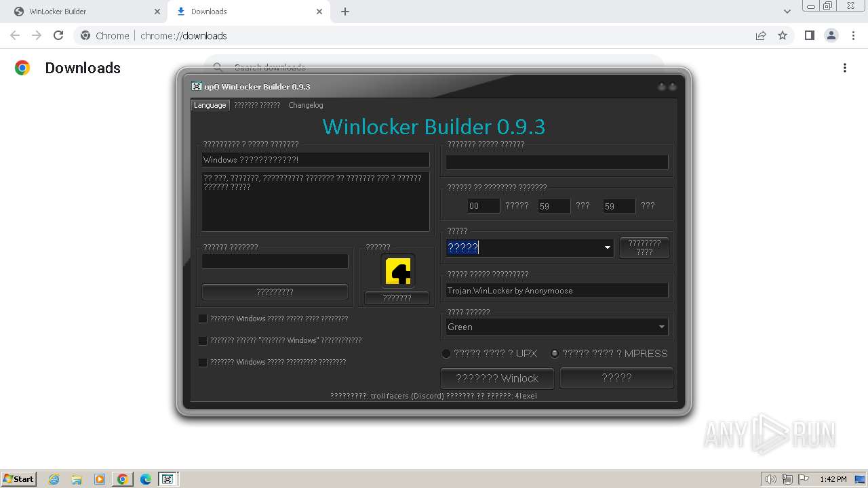The image size is (868, 488).
Task: Click the ????? button next to Winlock
Action: coord(616,378)
